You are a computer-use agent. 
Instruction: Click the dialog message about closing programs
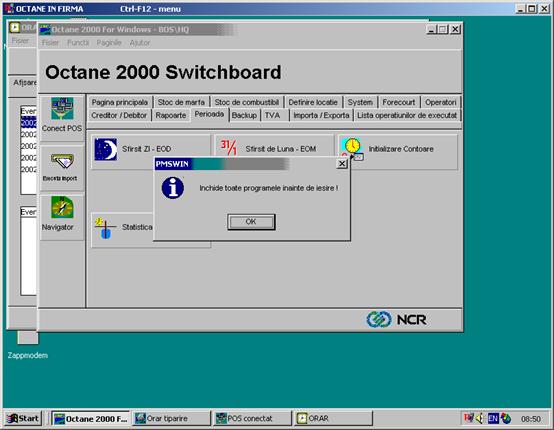269,188
